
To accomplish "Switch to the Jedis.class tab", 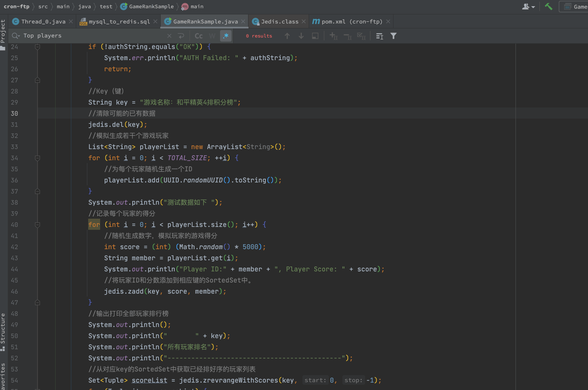I will [x=279, y=21].
